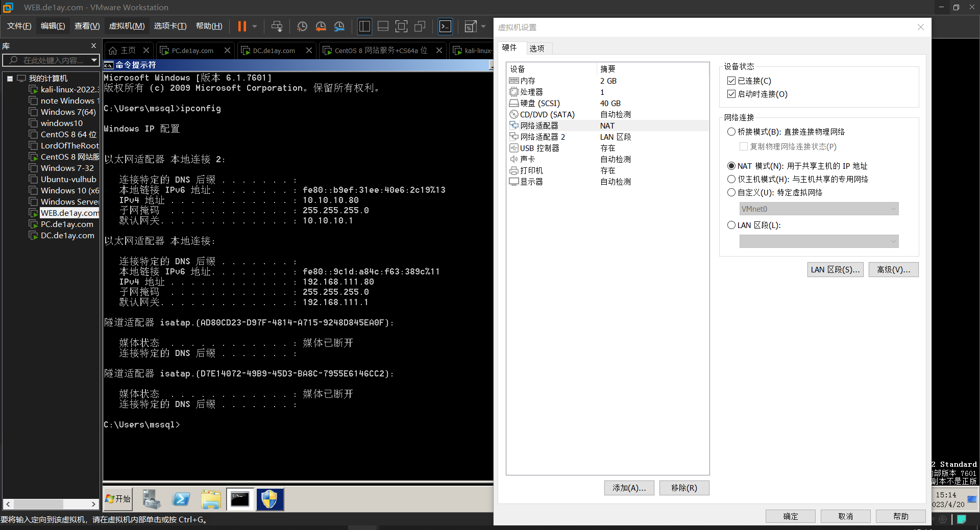980x530 pixels.
Task: Take a snapshot of this virtual machine
Action: pyautogui.click(x=302, y=26)
